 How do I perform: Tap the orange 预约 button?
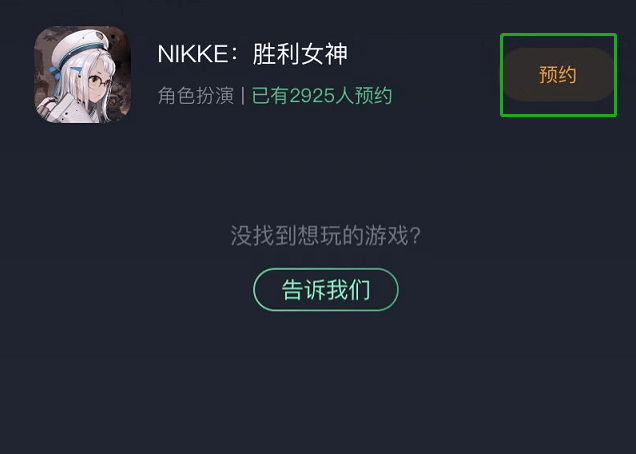point(558,75)
